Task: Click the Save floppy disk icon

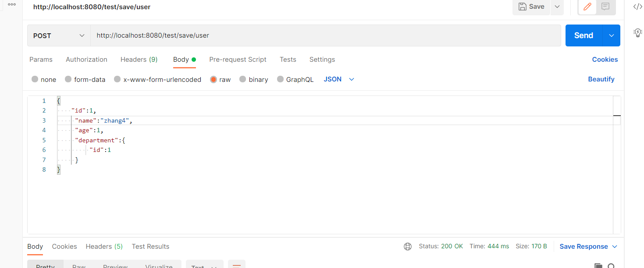Action: pyautogui.click(x=522, y=7)
